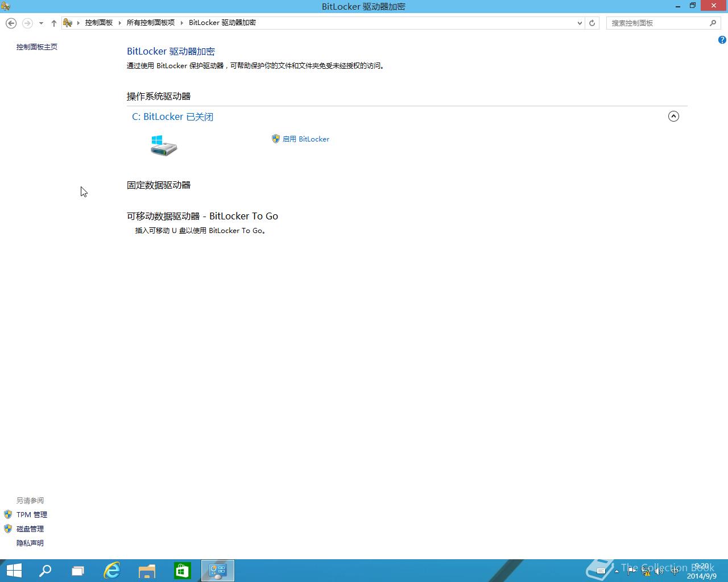Click the shield icon next to 磁盘管理

coord(8,529)
